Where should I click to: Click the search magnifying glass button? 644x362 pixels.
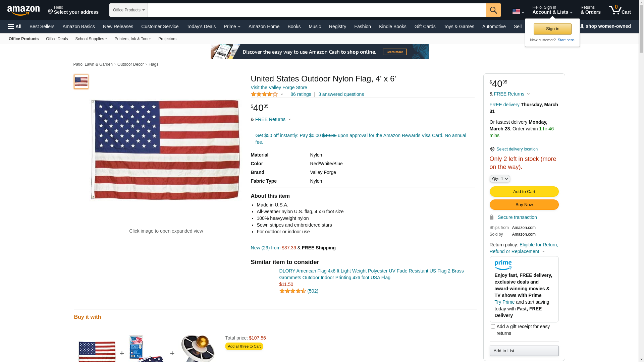click(493, 10)
